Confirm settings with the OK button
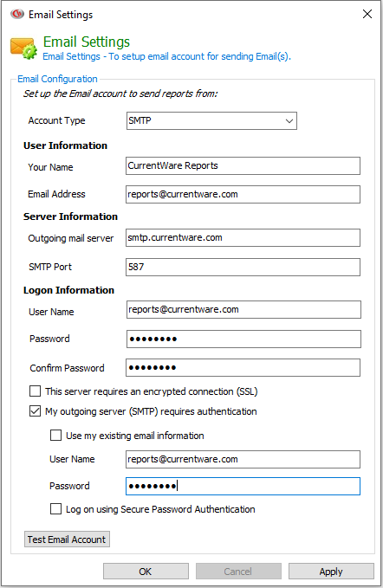The width and height of the screenshot is (383, 588). pyautogui.click(x=146, y=572)
